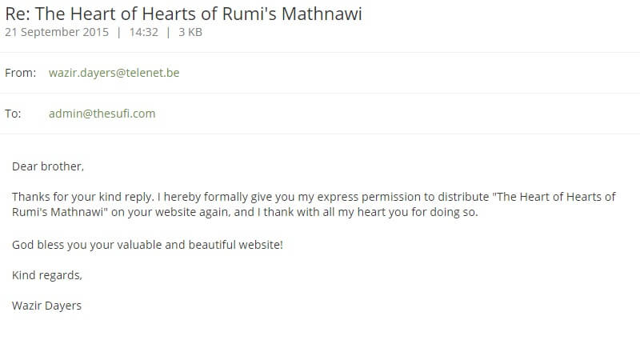Click the body line starting Rumi's Mathnawi

pos(245,212)
